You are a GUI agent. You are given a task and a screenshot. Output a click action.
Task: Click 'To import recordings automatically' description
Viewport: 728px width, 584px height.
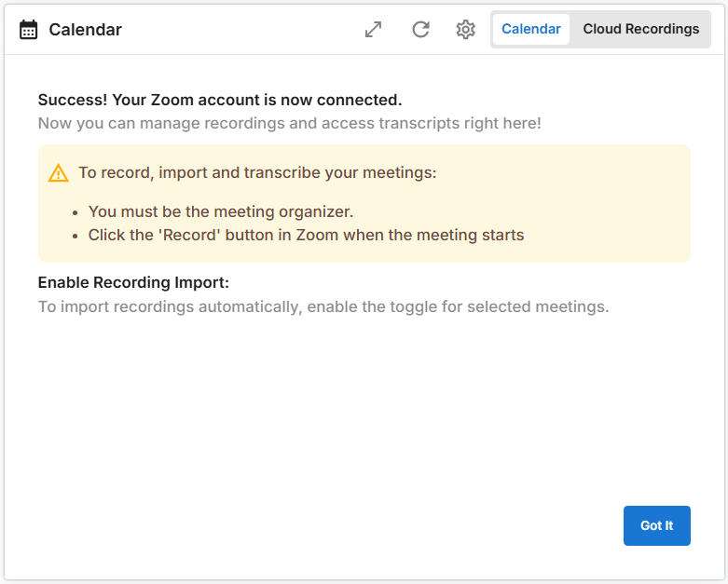323,306
